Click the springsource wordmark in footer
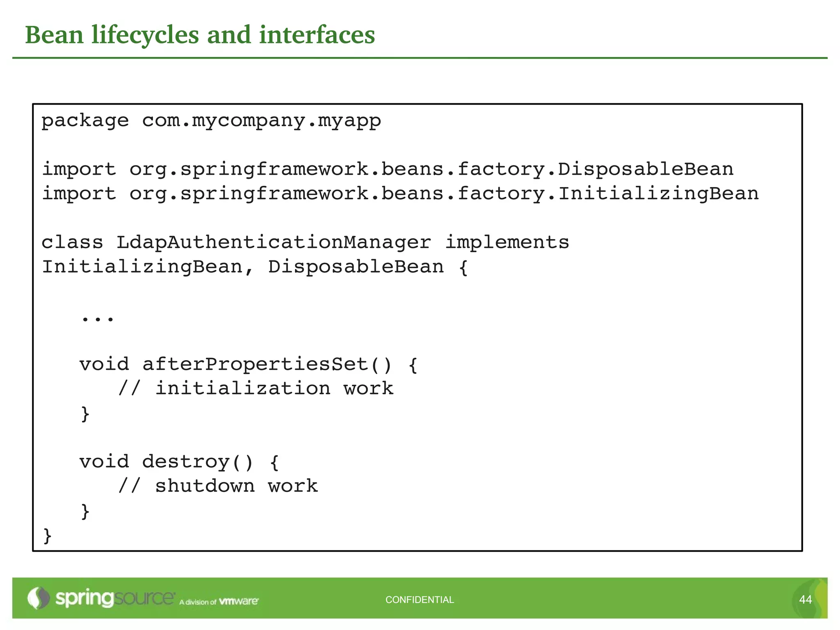Viewport: 840px width, 630px height. pos(115,599)
